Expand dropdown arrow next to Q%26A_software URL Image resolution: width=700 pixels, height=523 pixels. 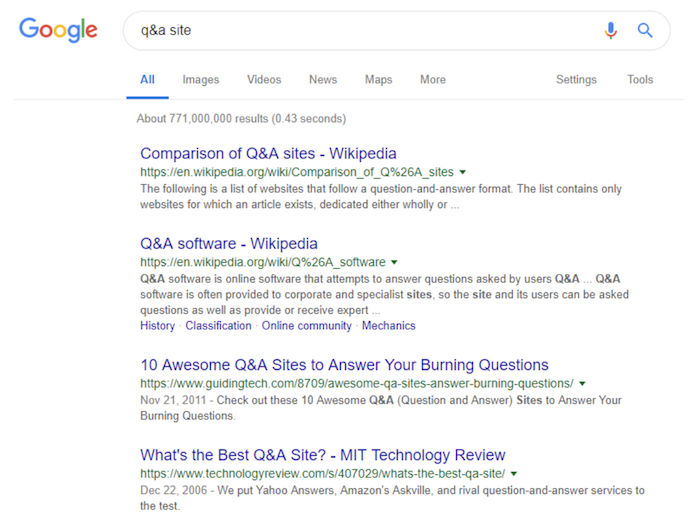[394, 262]
